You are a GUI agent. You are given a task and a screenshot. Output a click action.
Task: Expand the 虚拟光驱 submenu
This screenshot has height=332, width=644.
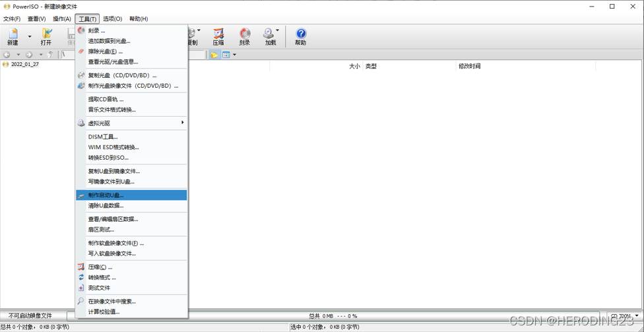tap(131, 123)
